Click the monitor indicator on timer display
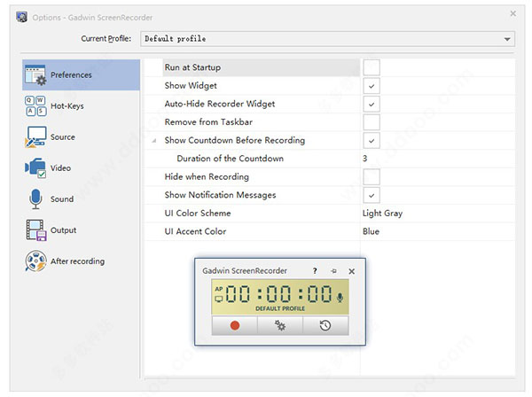Screen dimensions: 532x397 point(219,299)
